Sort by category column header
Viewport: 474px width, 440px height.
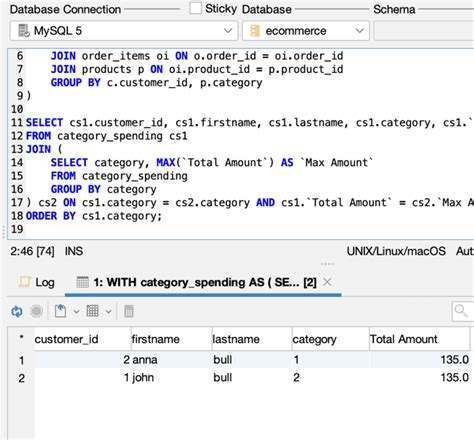click(330, 339)
